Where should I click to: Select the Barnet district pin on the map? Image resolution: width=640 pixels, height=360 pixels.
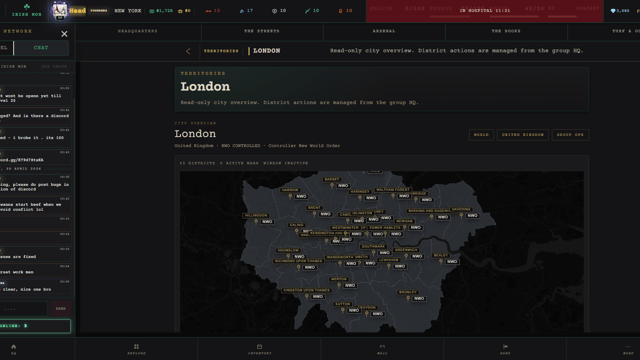pyautogui.click(x=332, y=185)
